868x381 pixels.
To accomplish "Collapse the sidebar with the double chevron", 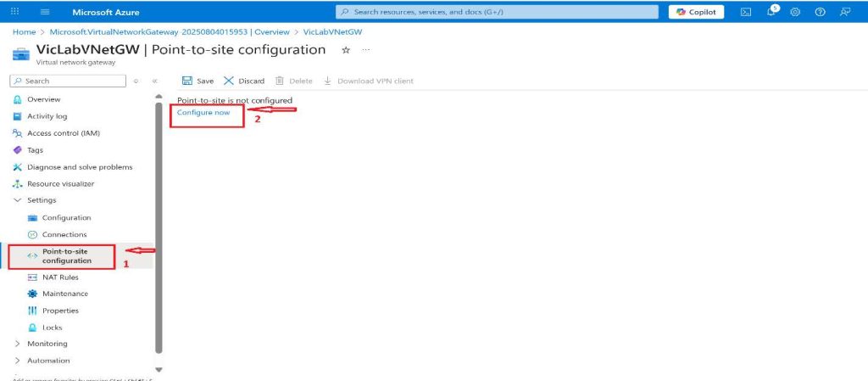I will coord(154,81).
